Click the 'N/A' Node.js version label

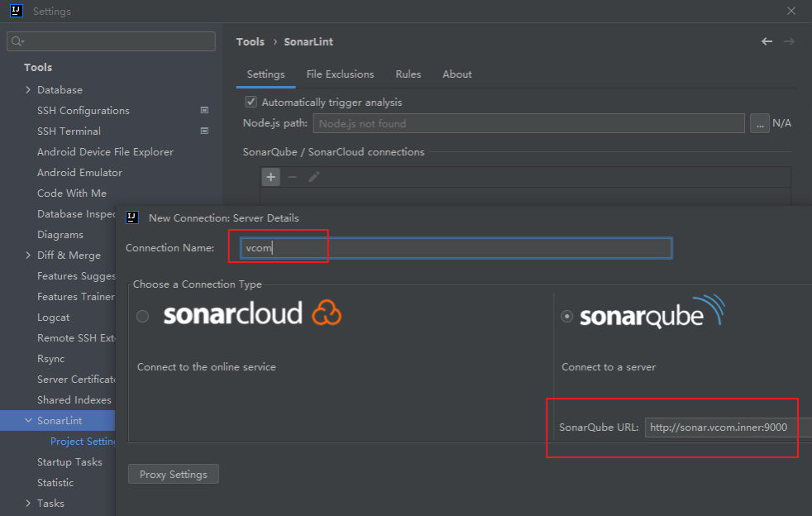pos(782,122)
